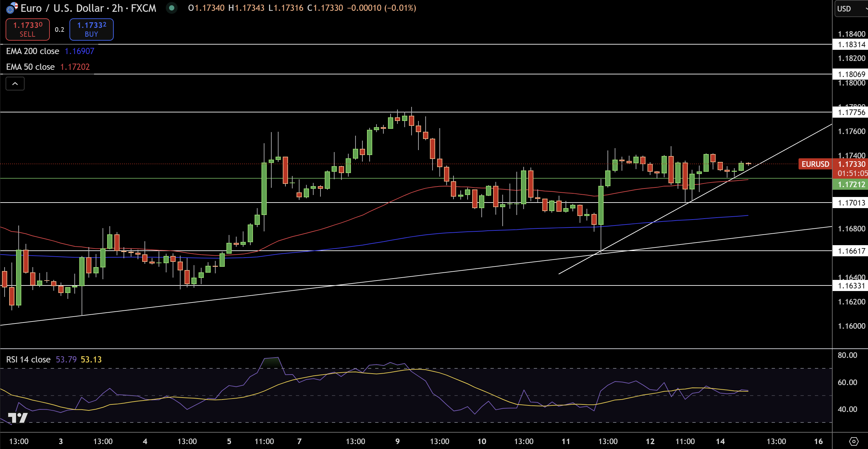This screenshot has height=449, width=868.
Task: Click the 1.17330 current price label
Action: point(851,164)
